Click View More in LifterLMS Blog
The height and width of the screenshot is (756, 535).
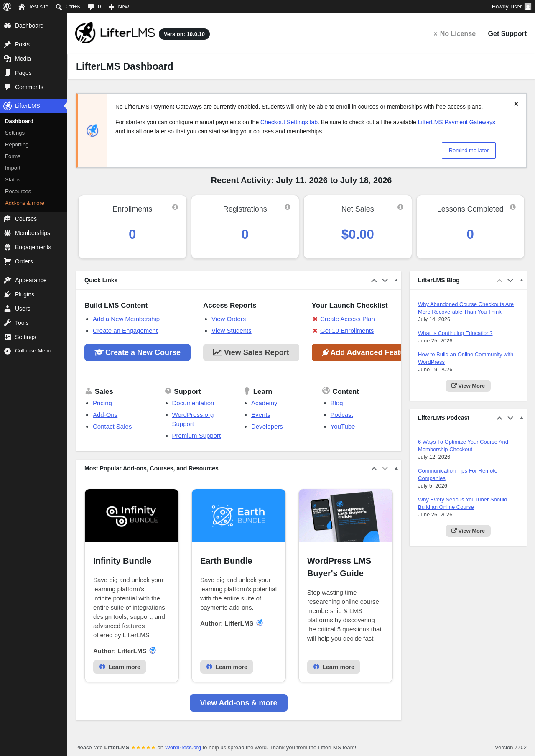(468, 386)
